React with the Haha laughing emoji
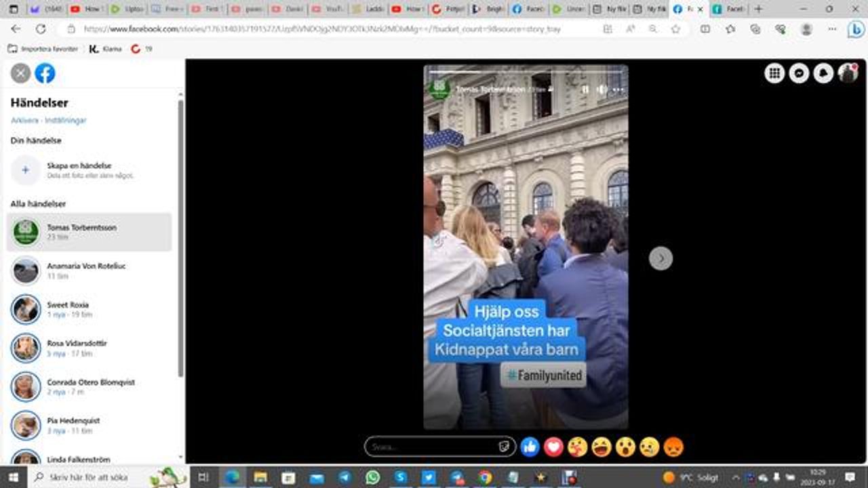The width and height of the screenshot is (868, 488). (x=601, y=447)
